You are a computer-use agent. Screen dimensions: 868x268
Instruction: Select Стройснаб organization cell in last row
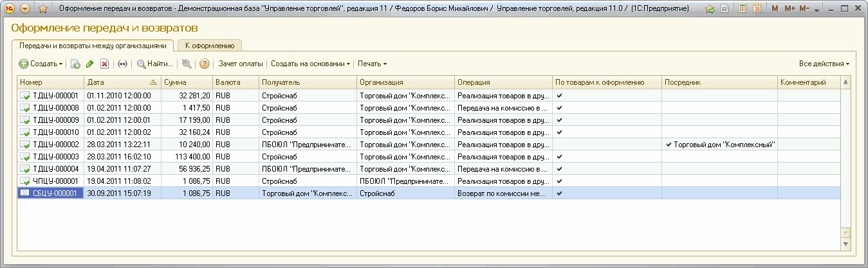[405, 193]
